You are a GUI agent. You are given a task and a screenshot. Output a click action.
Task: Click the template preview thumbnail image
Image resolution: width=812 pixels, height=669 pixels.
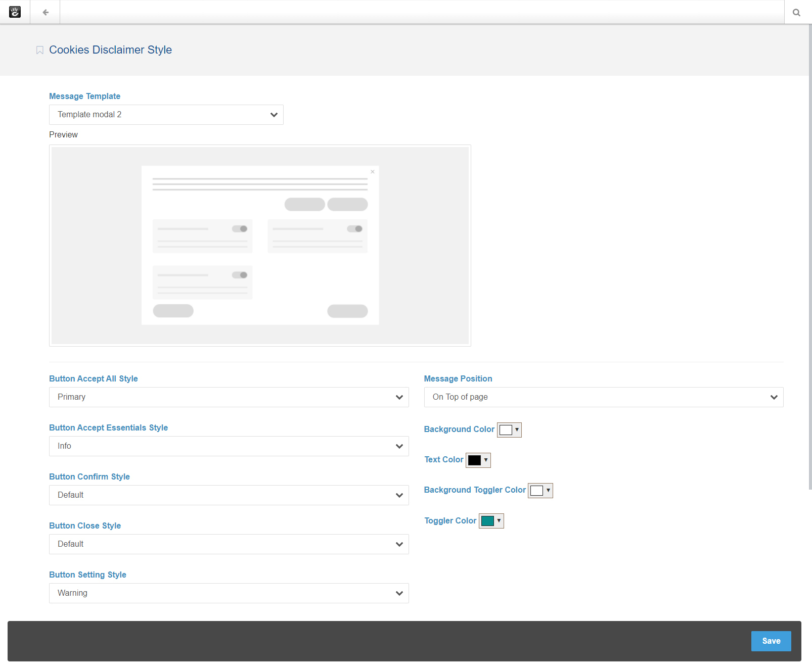tap(260, 246)
